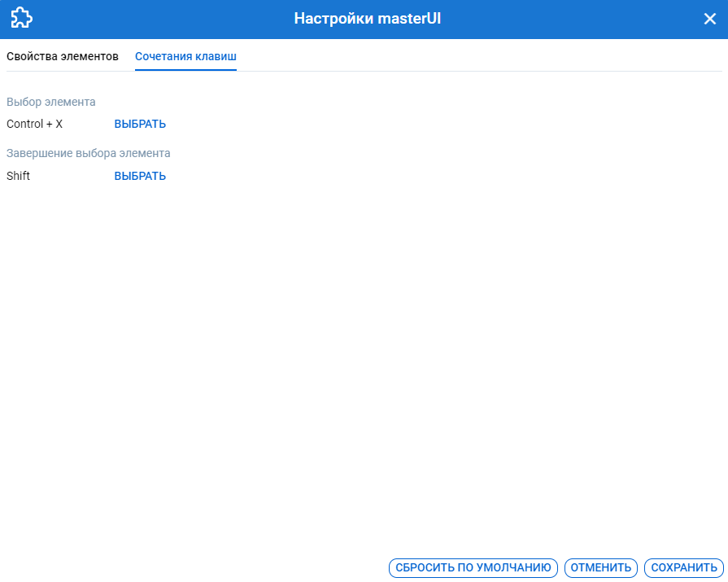Click the Выбор элемента label
The width and height of the screenshot is (728, 582).
[51, 102]
